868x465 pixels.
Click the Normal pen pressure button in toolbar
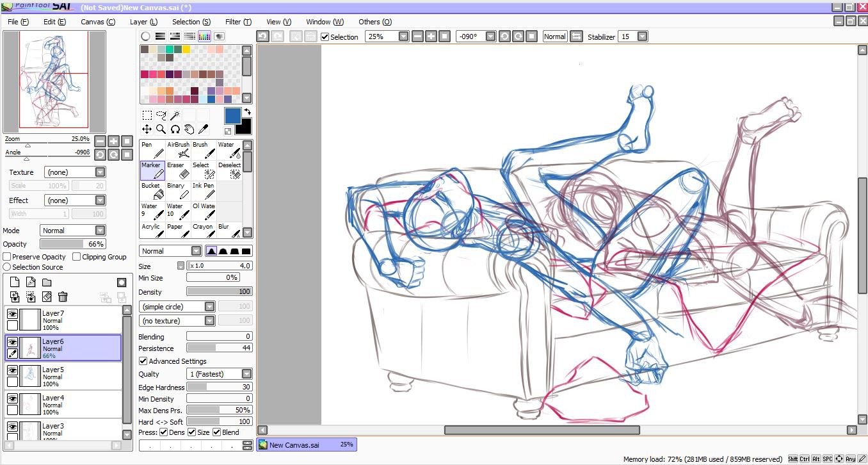[x=554, y=37]
